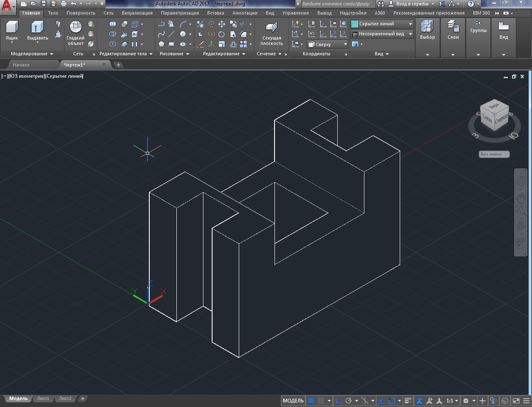Add a new drawing tab with plus
The height and width of the screenshot is (407, 532).
[119, 64]
